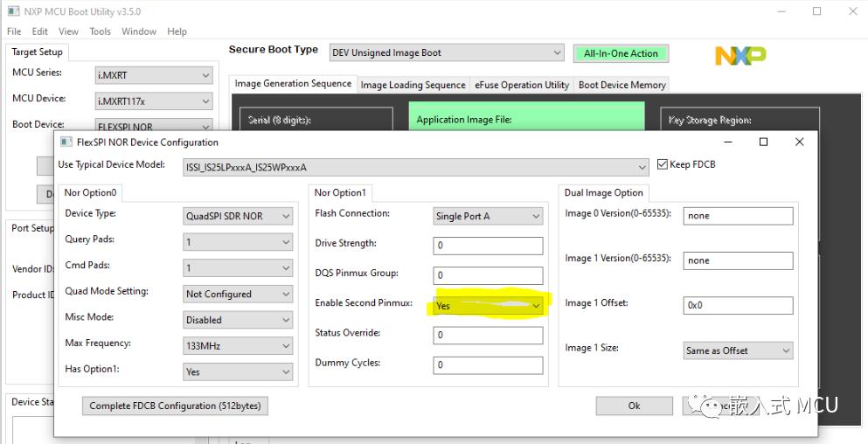Select the Nor Option1 tab
This screenshot has width=868, height=444.
[340, 192]
